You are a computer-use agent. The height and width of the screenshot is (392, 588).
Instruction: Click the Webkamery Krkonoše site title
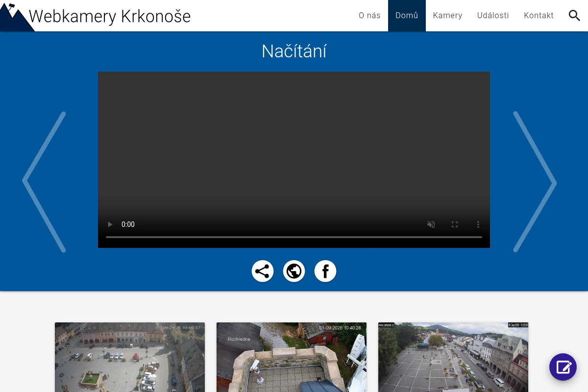[110, 17]
